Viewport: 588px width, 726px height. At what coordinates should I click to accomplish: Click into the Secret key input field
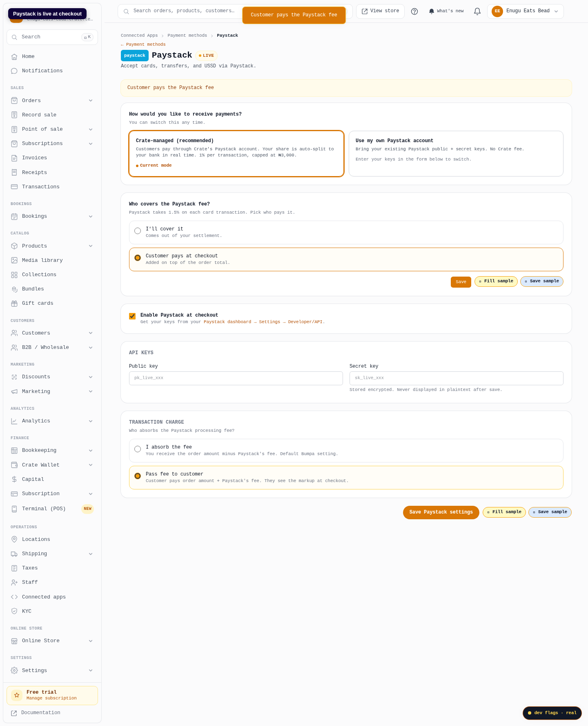pos(457,378)
